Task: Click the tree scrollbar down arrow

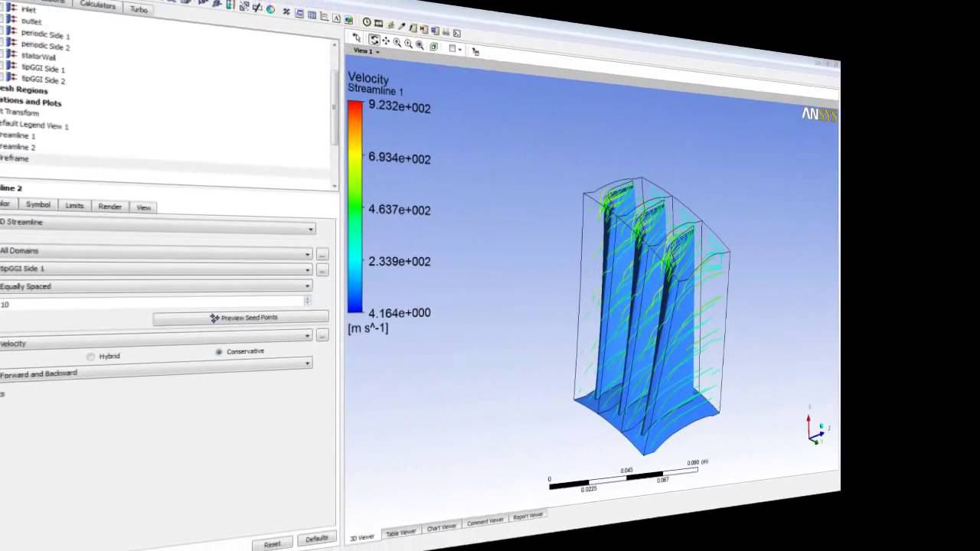Action: 335,186
